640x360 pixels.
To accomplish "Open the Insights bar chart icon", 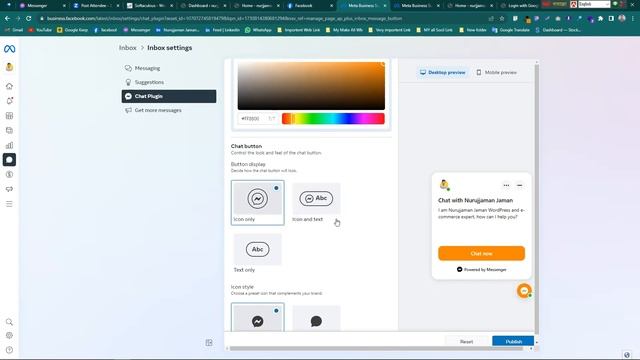I will click(9, 145).
